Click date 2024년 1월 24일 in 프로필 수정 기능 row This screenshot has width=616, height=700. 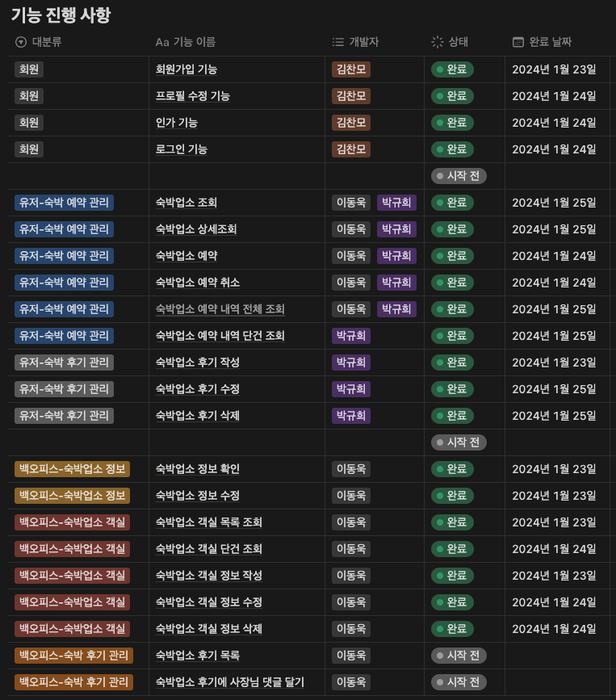554,96
